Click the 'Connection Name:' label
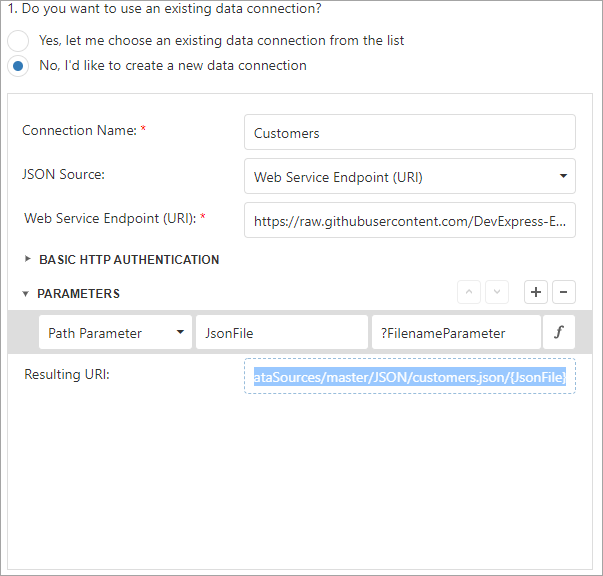Image resolution: width=603 pixels, height=576 pixels. 81,131
